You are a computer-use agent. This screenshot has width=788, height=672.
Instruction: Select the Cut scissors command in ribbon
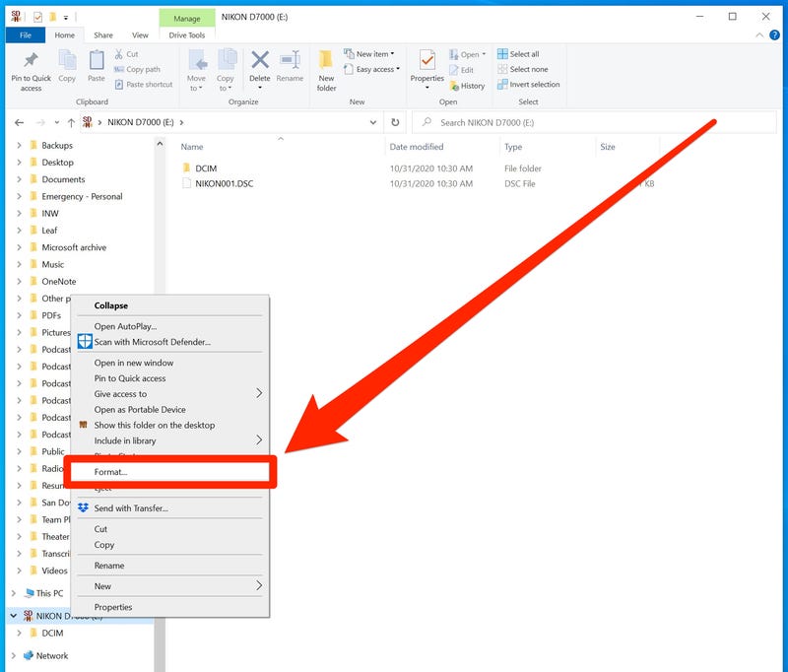coord(126,54)
